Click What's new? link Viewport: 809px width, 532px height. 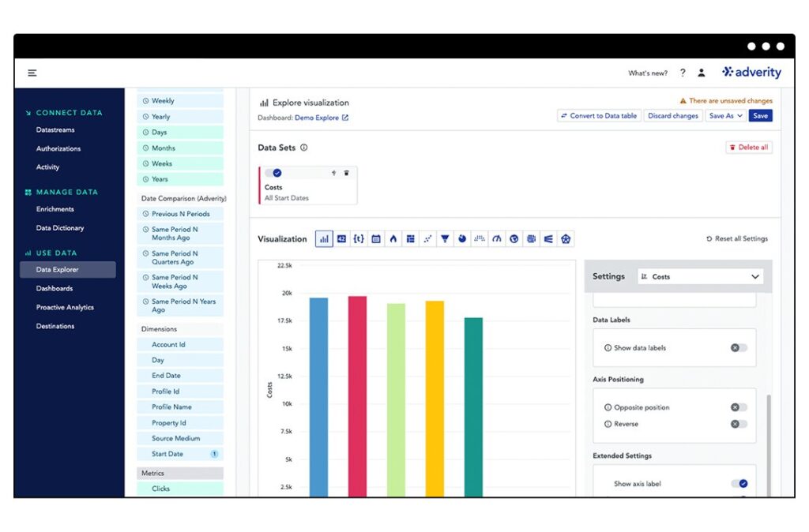click(648, 73)
